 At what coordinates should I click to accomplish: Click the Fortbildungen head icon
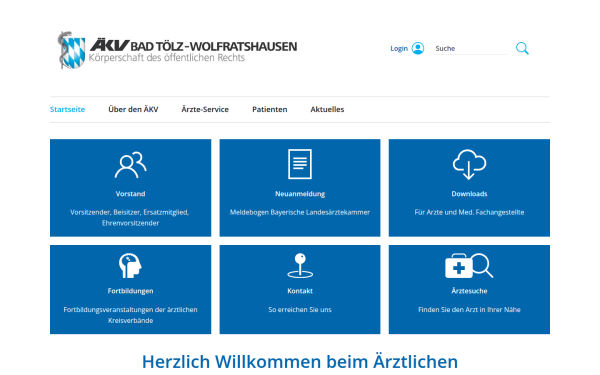tap(130, 265)
